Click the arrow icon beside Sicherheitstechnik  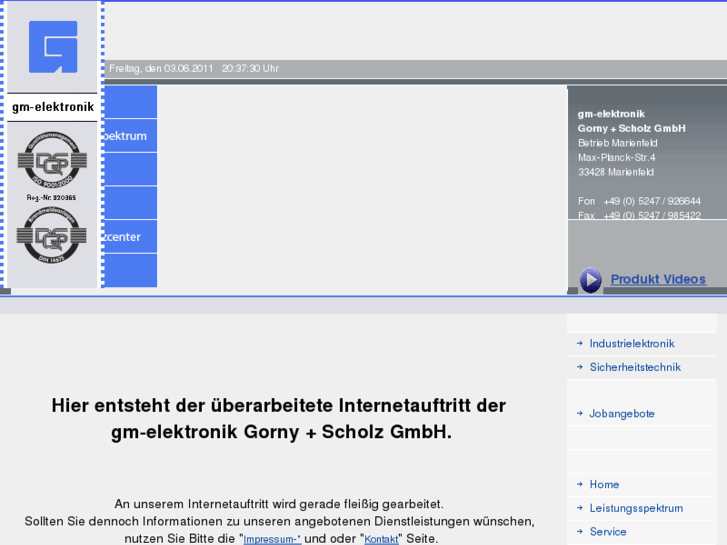(x=580, y=367)
